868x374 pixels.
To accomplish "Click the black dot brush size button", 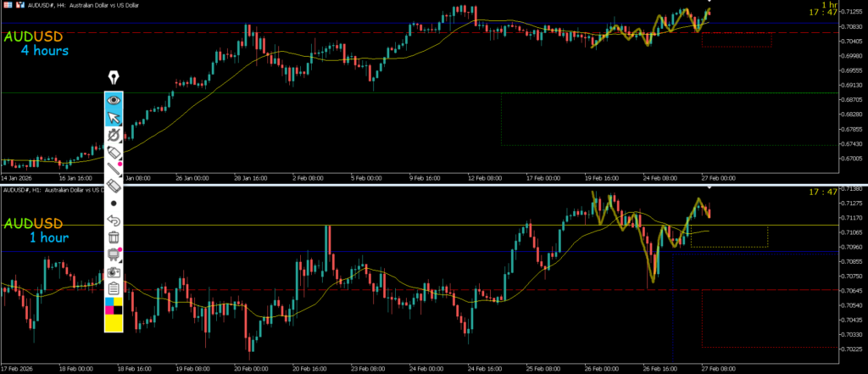I will 114,204.
